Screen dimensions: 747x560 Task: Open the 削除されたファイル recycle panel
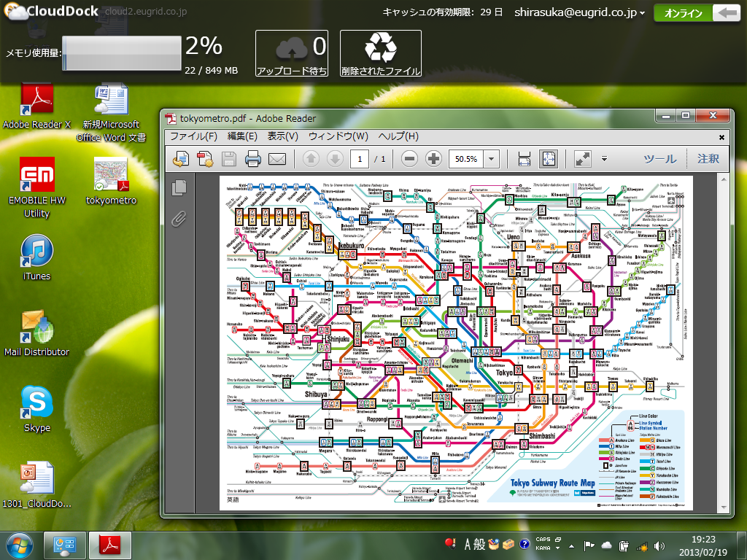(381, 52)
